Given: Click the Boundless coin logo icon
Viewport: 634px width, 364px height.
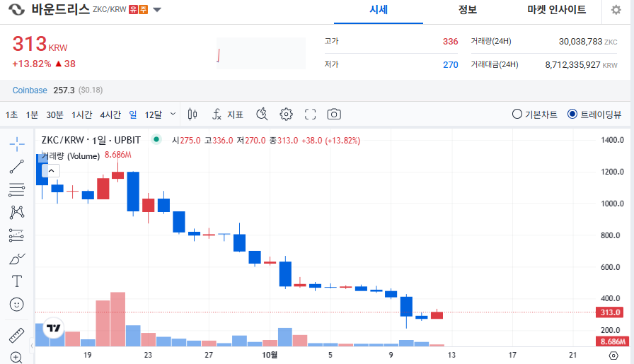Looking at the screenshot, I should [16, 9].
